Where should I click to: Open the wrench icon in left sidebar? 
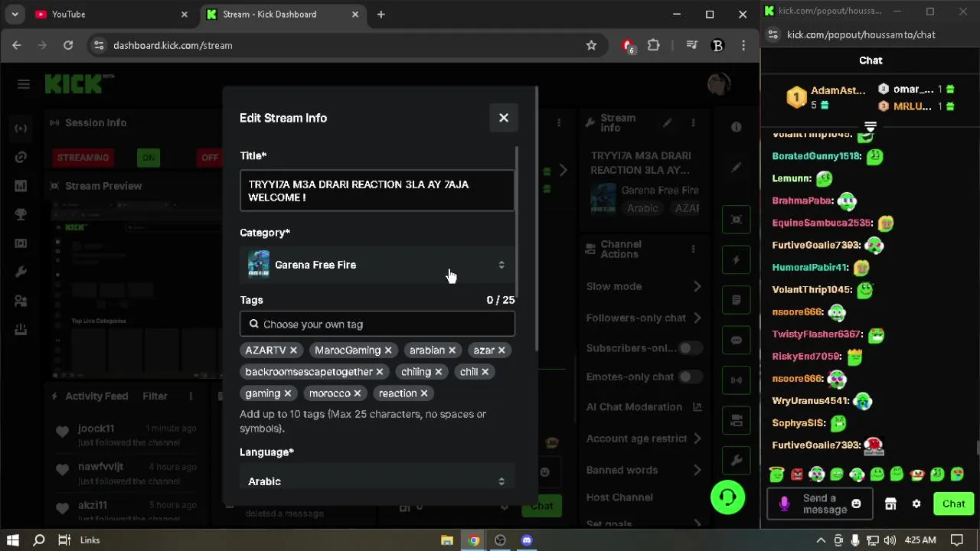[21, 272]
